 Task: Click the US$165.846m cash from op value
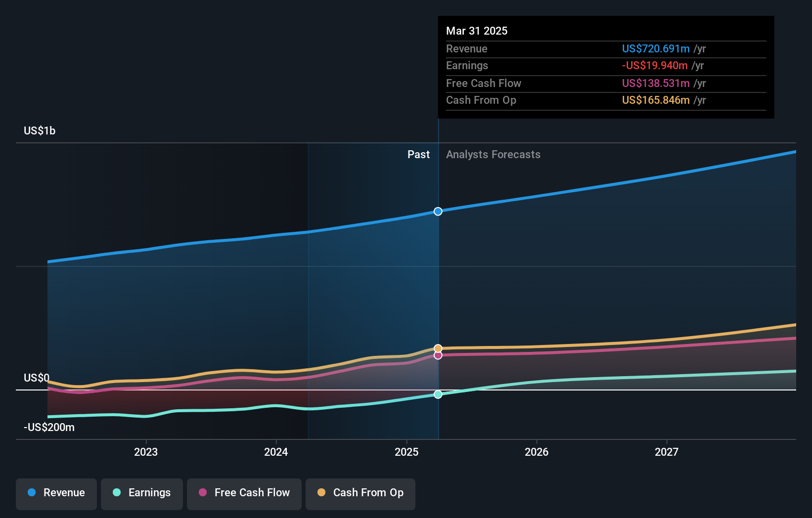(x=656, y=100)
